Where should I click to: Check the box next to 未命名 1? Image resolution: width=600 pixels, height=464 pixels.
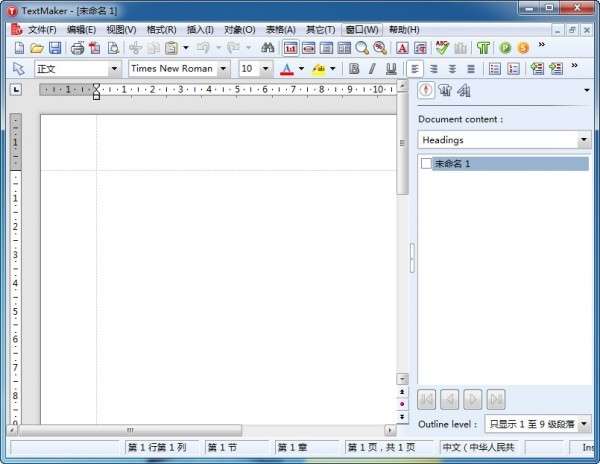click(427, 163)
